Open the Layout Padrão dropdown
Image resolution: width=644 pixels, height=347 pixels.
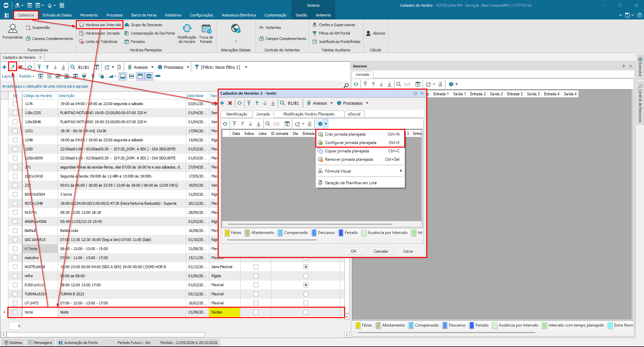[27, 76]
